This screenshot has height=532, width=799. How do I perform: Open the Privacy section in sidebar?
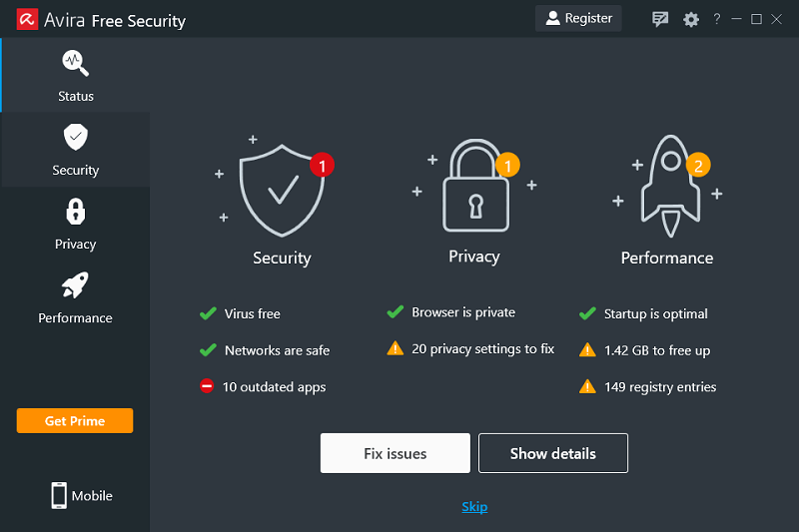click(x=76, y=224)
